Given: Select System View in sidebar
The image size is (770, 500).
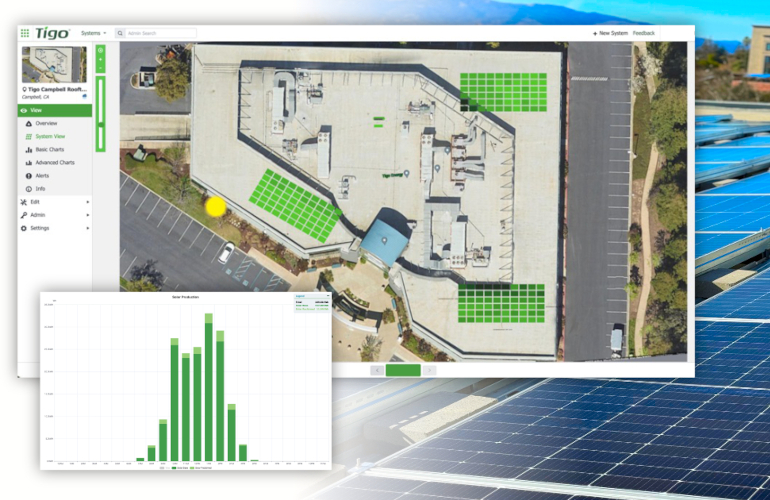Looking at the screenshot, I should click(x=50, y=136).
